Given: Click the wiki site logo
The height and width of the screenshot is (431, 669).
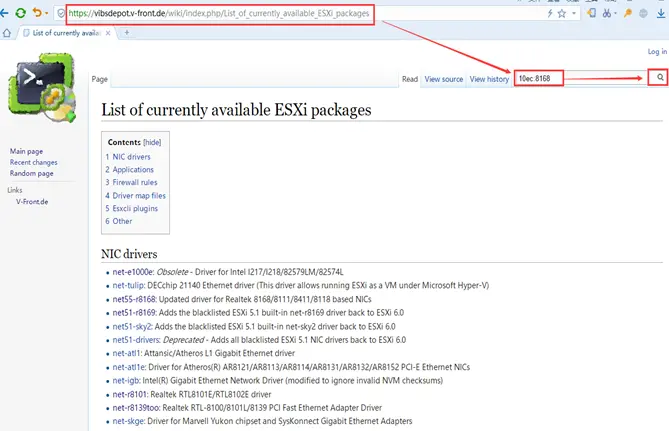Looking at the screenshot, I should click(x=42, y=87).
